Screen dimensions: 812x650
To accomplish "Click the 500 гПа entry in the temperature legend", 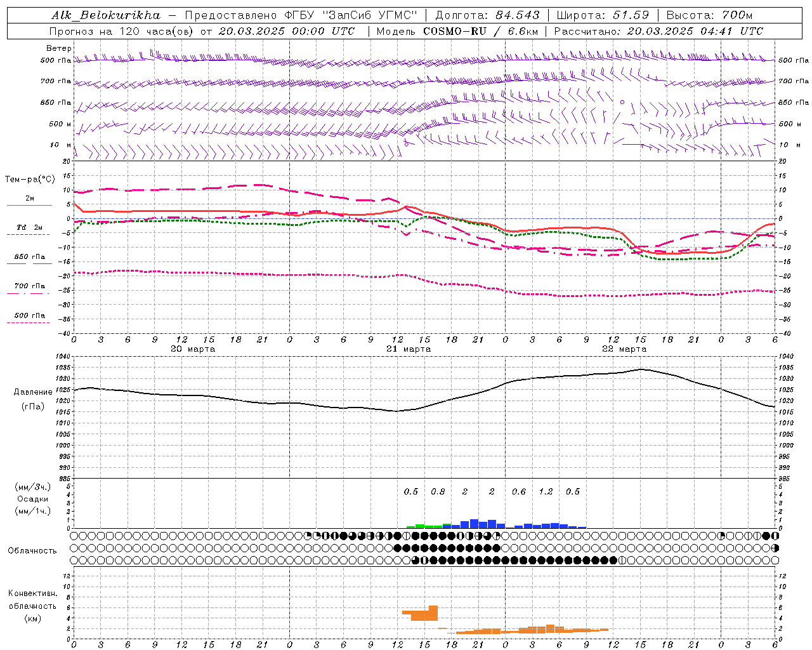I will point(30,315).
